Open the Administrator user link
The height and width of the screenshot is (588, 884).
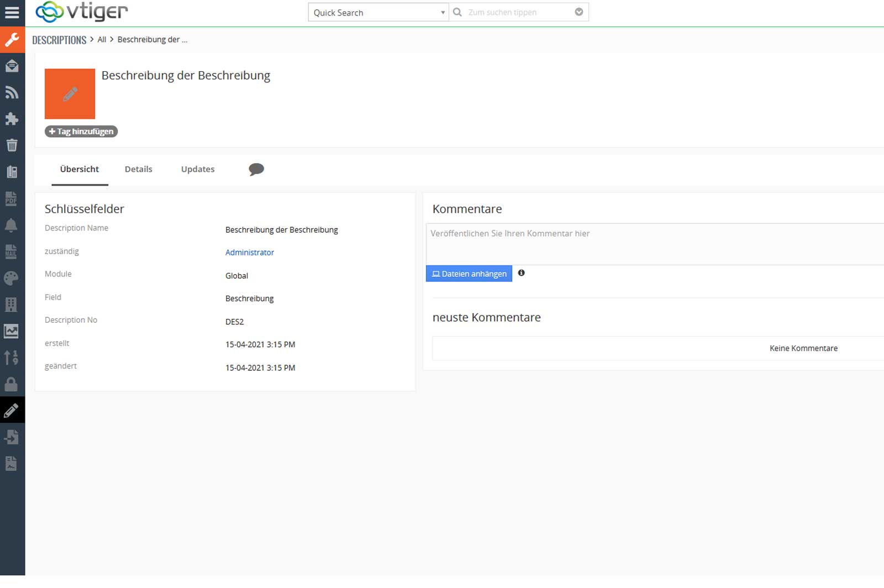coord(249,253)
